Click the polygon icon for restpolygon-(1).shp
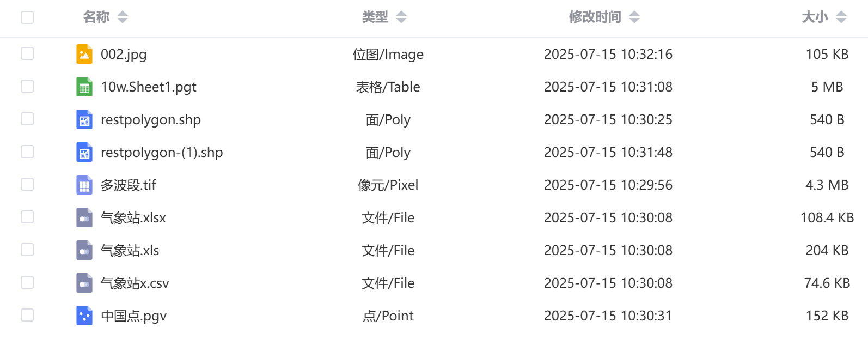868x351 pixels. click(84, 152)
